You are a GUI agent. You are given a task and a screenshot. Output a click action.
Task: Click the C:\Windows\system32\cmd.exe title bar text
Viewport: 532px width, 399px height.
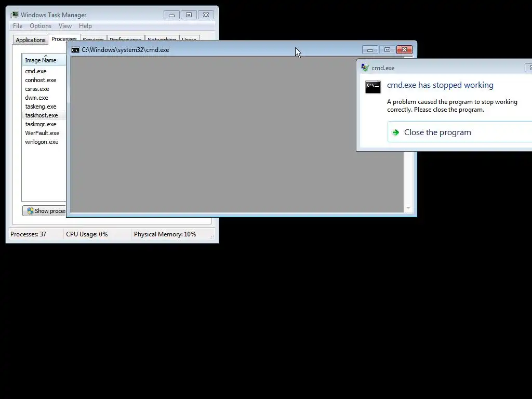pos(125,50)
